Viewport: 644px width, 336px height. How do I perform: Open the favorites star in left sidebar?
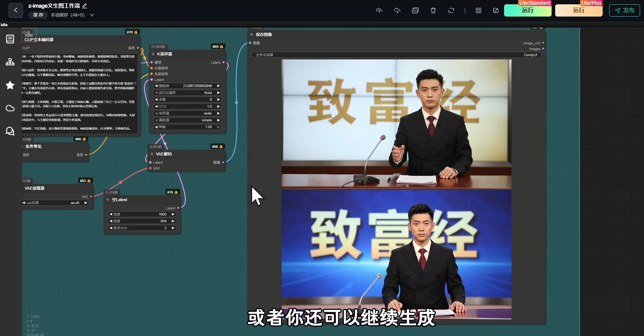10,85
